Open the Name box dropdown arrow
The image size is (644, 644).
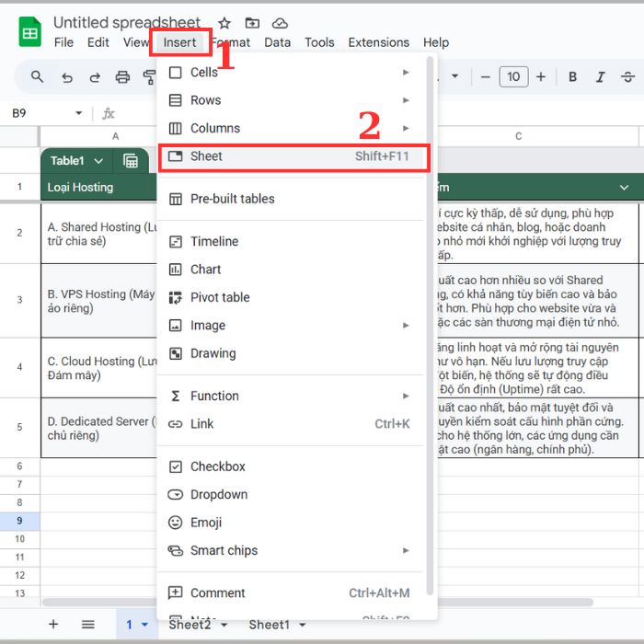pos(79,113)
